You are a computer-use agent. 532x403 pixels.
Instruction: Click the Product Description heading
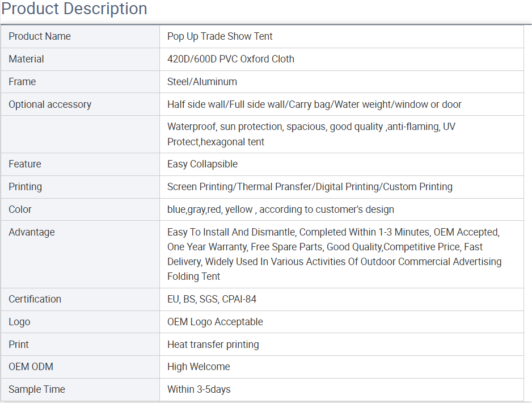tap(74, 9)
